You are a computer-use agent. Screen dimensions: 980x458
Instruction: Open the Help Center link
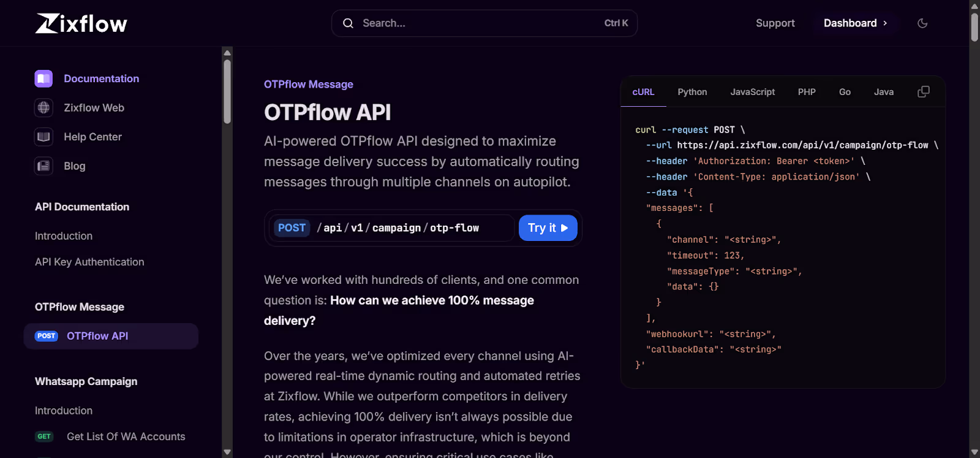92,137
